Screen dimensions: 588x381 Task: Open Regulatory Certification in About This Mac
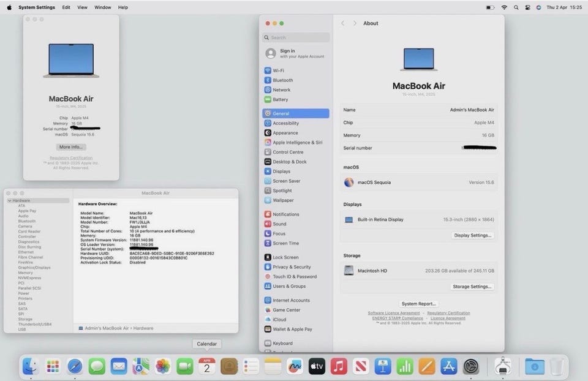pos(71,158)
